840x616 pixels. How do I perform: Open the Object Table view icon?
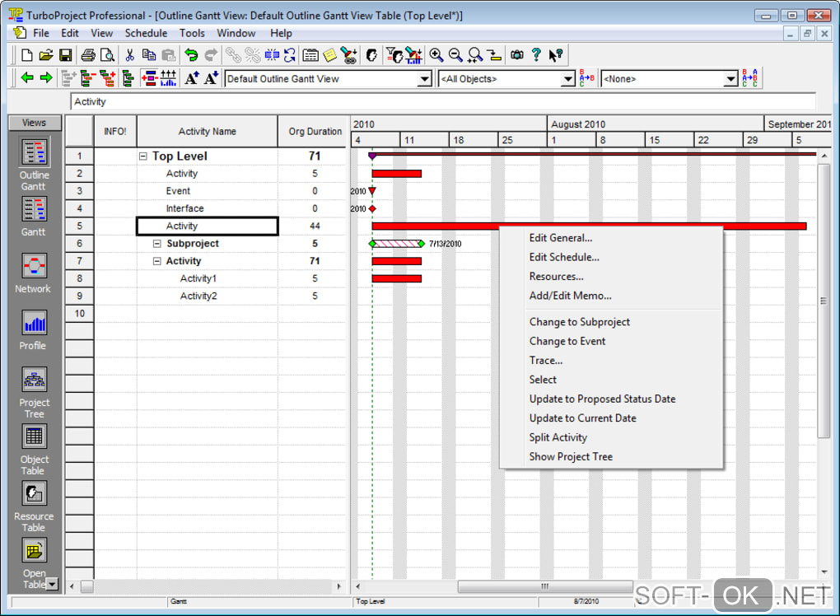coord(34,436)
